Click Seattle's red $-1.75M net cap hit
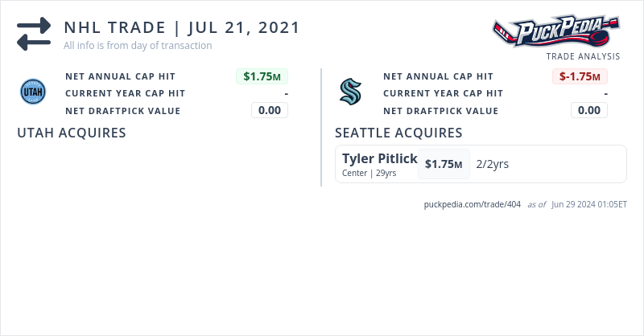 tap(580, 76)
